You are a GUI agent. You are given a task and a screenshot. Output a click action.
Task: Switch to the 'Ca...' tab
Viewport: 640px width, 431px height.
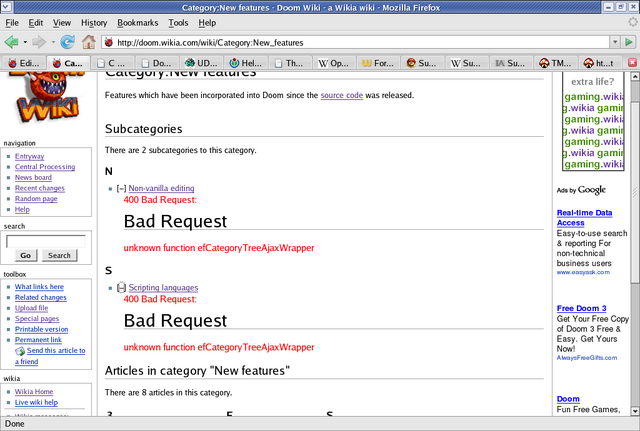[68, 63]
